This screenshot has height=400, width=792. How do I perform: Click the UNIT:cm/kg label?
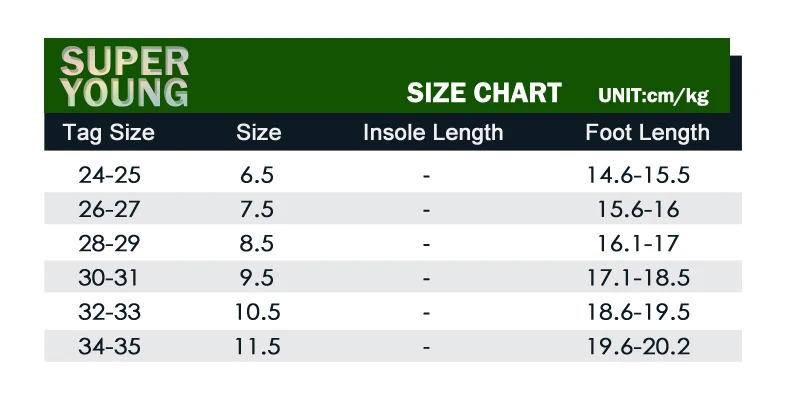(x=653, y=95)
